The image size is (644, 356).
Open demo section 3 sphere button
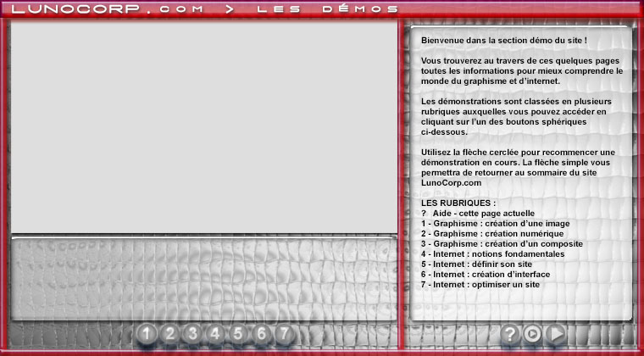click(192, 334)
